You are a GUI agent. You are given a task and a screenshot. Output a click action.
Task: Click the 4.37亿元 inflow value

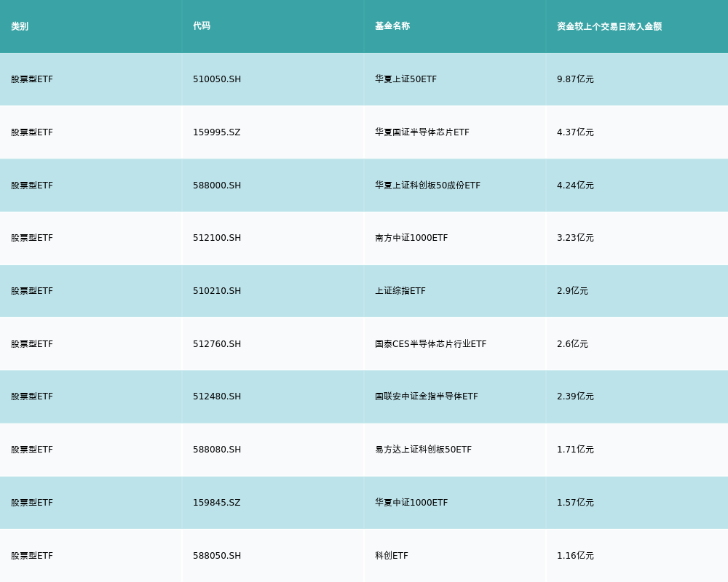coord(575,132)
